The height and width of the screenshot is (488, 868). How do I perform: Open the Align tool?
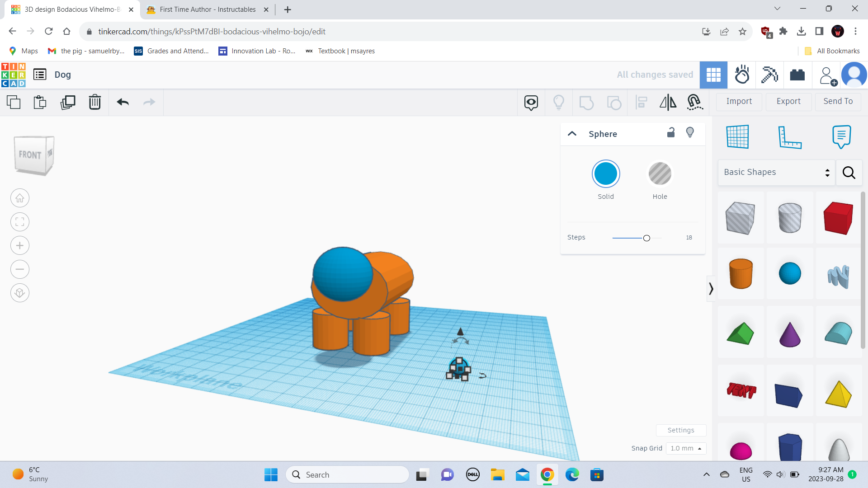coord(641,102)
